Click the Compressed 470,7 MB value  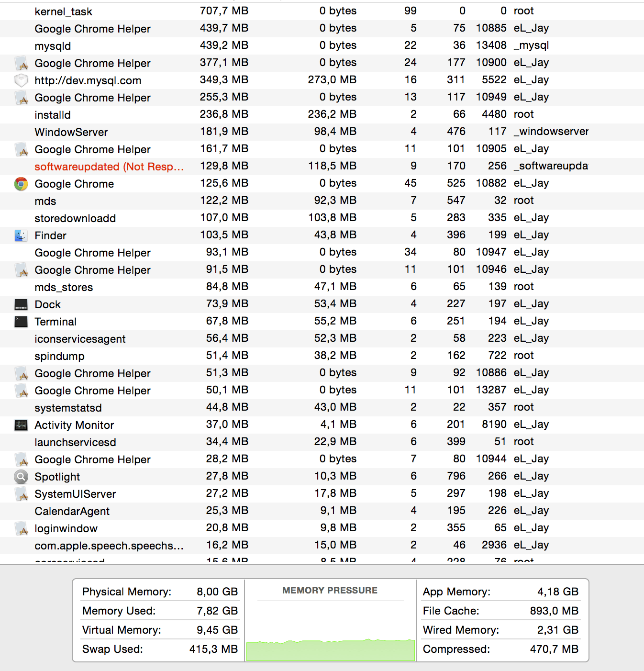pyautogui.click(x=554, y=649)
